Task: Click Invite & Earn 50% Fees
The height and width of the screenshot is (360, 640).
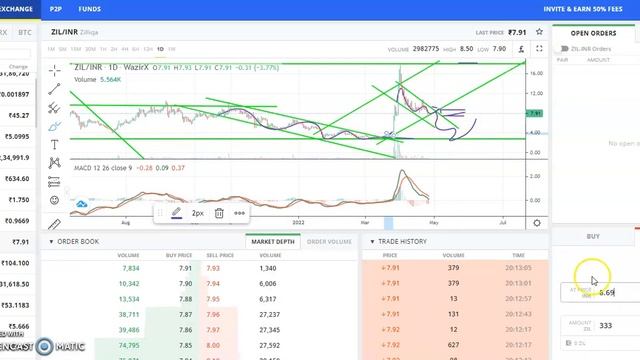Action: point(583,9)
